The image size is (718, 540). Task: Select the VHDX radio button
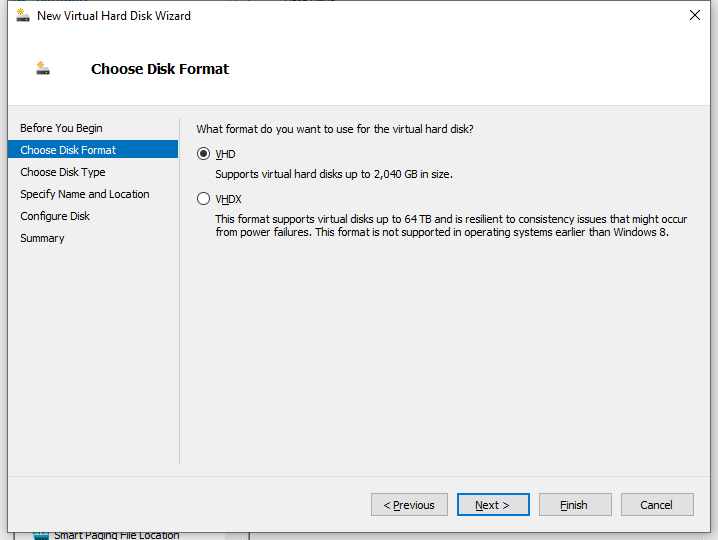203,199
